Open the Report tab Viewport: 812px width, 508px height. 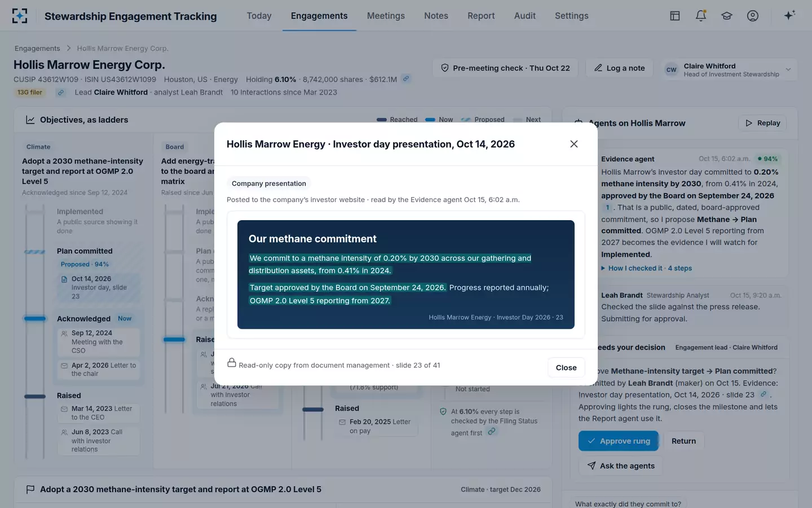[481, 16]
